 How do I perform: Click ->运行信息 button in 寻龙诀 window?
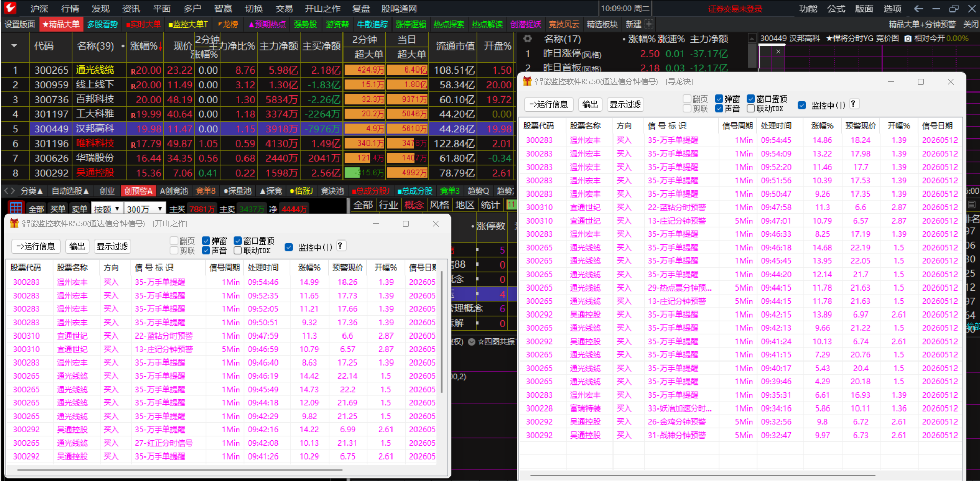click(x=549, y=104)
